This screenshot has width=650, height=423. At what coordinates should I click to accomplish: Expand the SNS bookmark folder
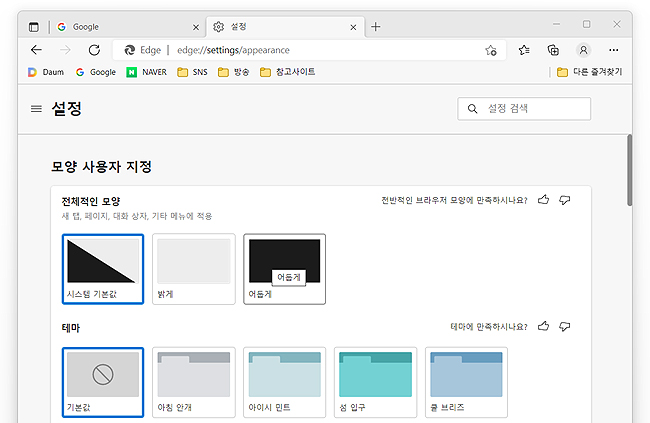tap(192, 72)
